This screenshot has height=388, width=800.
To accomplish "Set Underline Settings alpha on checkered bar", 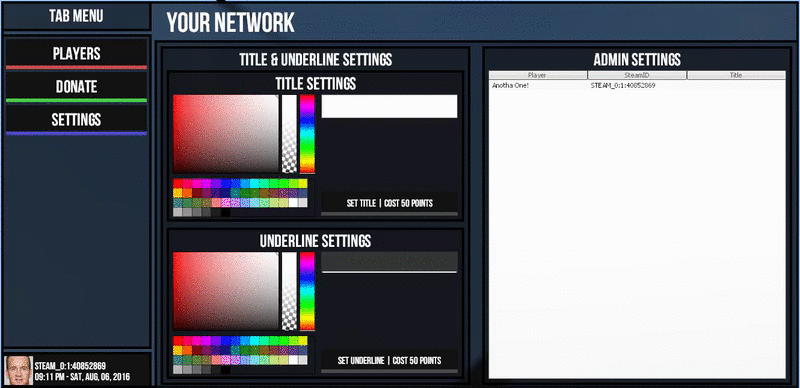I will coord(289,291).
